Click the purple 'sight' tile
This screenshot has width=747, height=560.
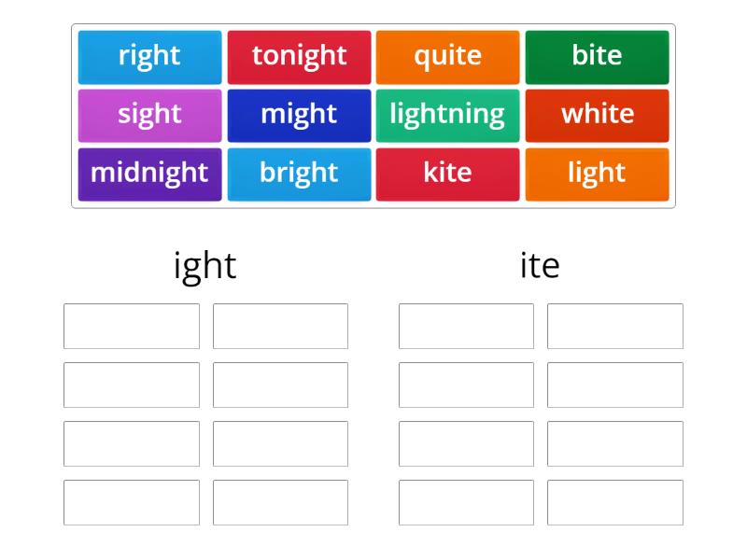pyautogui.click(x=149, y=116)
